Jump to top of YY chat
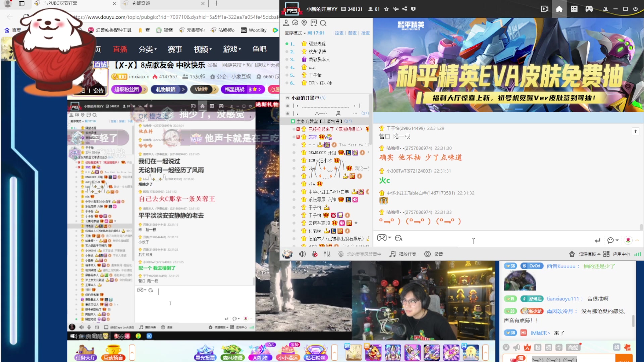This screenshot has width=644, height=362. pyautogui.click(x=635, y=131)
